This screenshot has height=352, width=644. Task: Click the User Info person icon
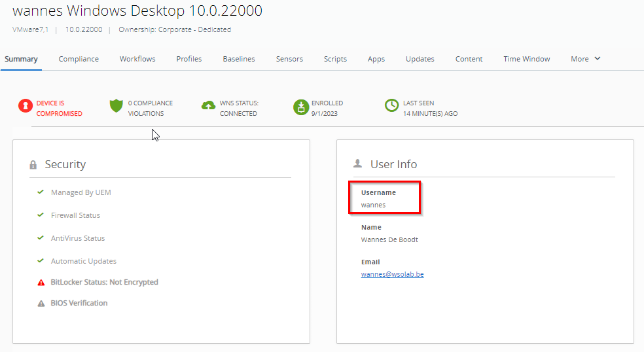pos(357,164)
